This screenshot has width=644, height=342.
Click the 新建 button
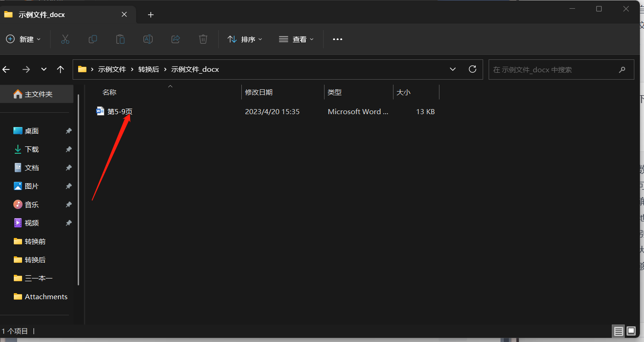23,39
